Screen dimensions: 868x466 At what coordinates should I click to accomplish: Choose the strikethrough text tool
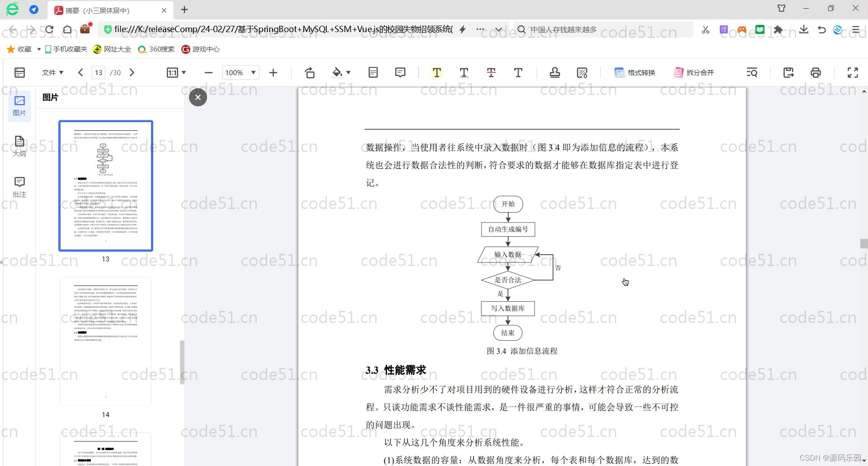[491, 72]
